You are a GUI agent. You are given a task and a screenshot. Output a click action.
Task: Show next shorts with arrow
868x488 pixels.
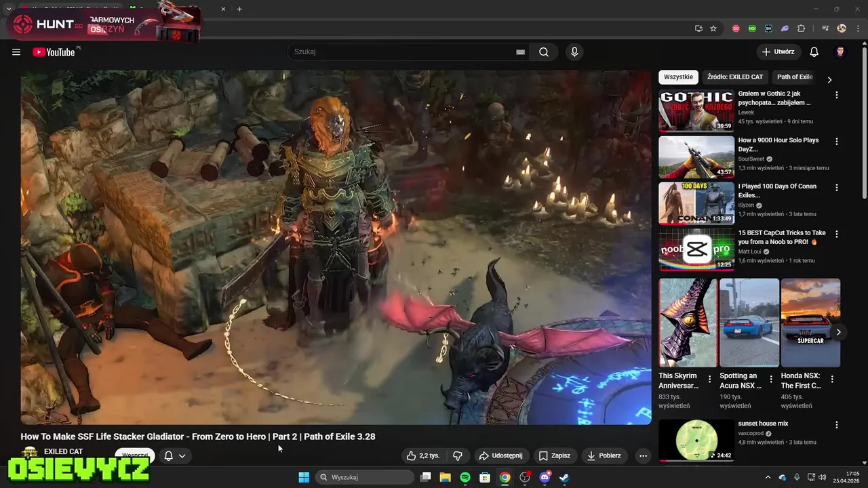pos(839,332)
